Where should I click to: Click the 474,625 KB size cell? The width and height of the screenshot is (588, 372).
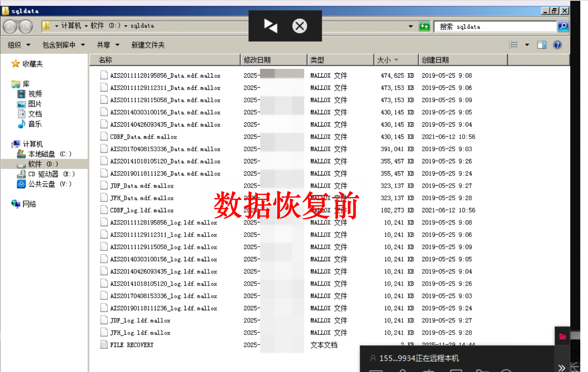pyautogui.click(x=397, y=76)
